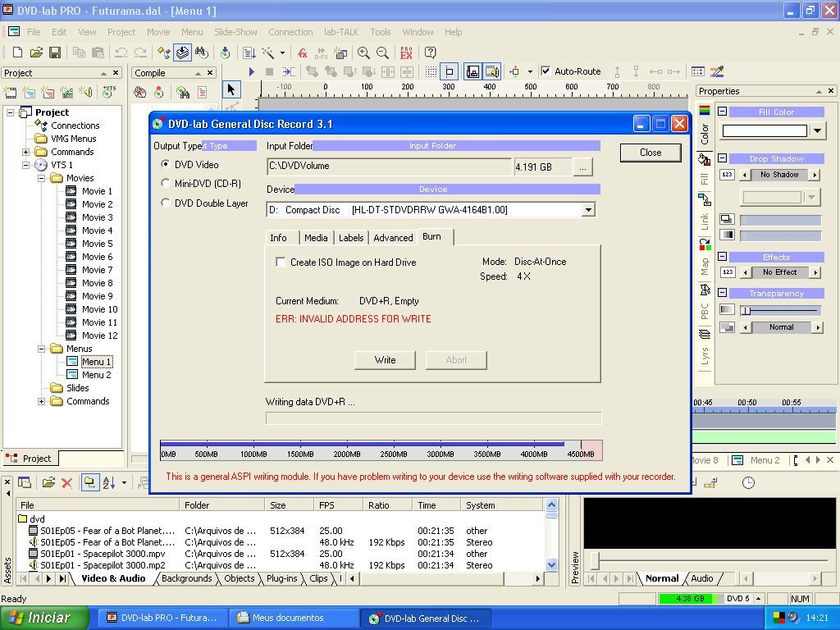This screenshot has height=630, width=840.
Task: Click the Transparency slider
Action: (781, 310)
